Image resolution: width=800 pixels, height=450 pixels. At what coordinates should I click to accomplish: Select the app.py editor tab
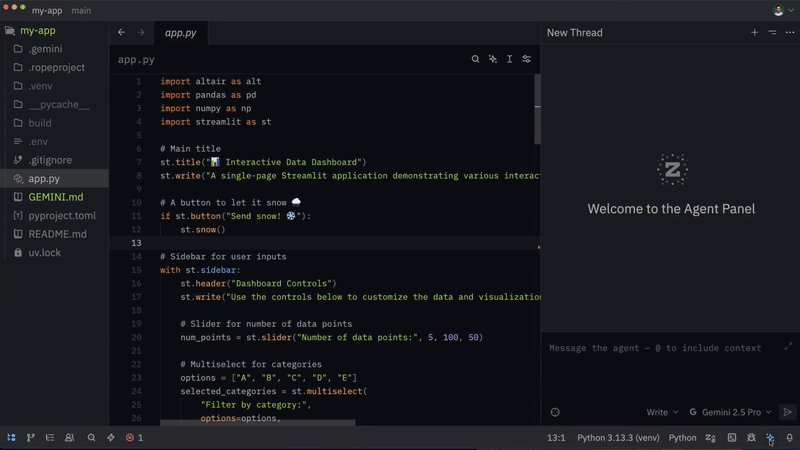point(181,33)
